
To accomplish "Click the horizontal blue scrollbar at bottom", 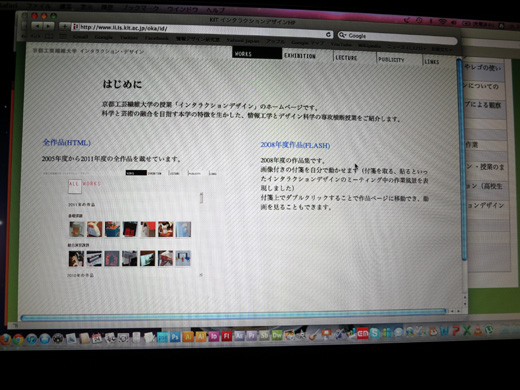I will coord(233,314).
